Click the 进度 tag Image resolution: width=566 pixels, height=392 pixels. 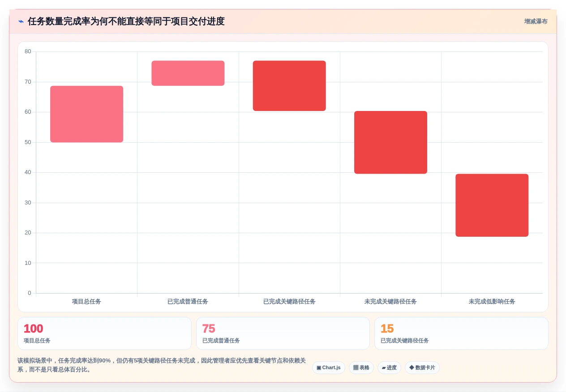coord(389,368)
